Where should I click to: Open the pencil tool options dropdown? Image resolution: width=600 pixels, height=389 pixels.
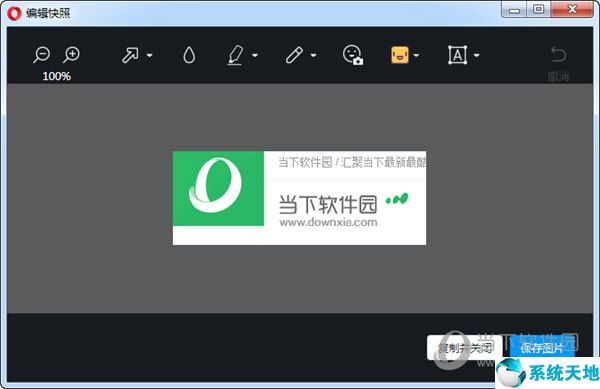[313, 55]
